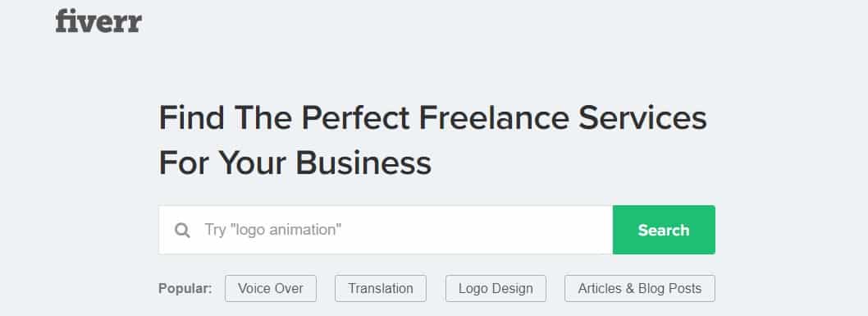
Task: Click the 'For Your Business' headline line
Action: click(295, 163)
